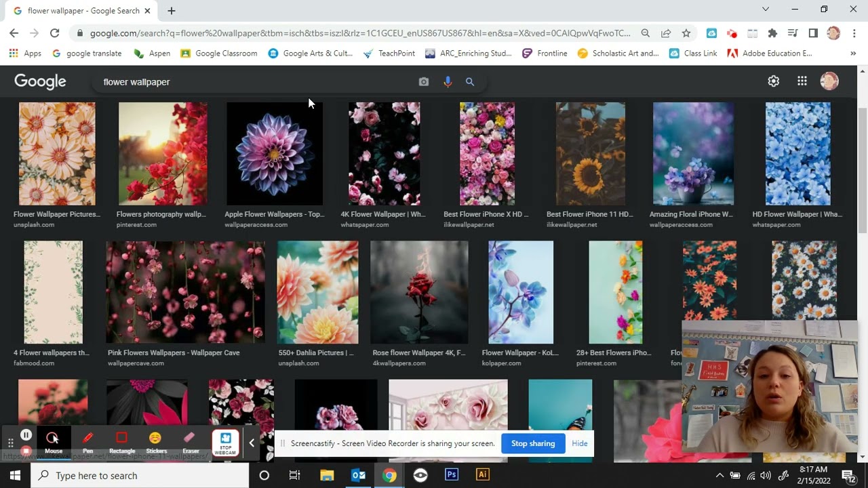Screen dimensions: 868x488
Task: Click the zoom magnifier icon in address bar
Action: pyautogui.click(x=646, y=33)
